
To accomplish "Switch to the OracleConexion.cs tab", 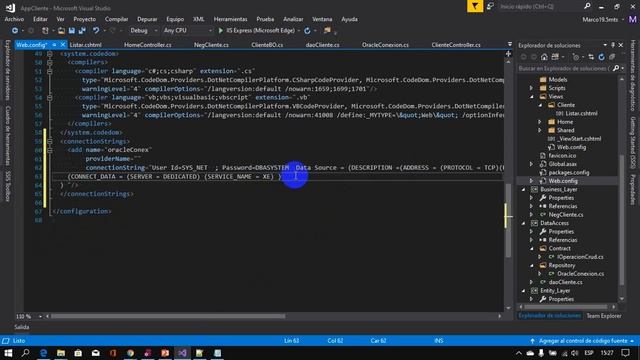I will coord(385,45).
